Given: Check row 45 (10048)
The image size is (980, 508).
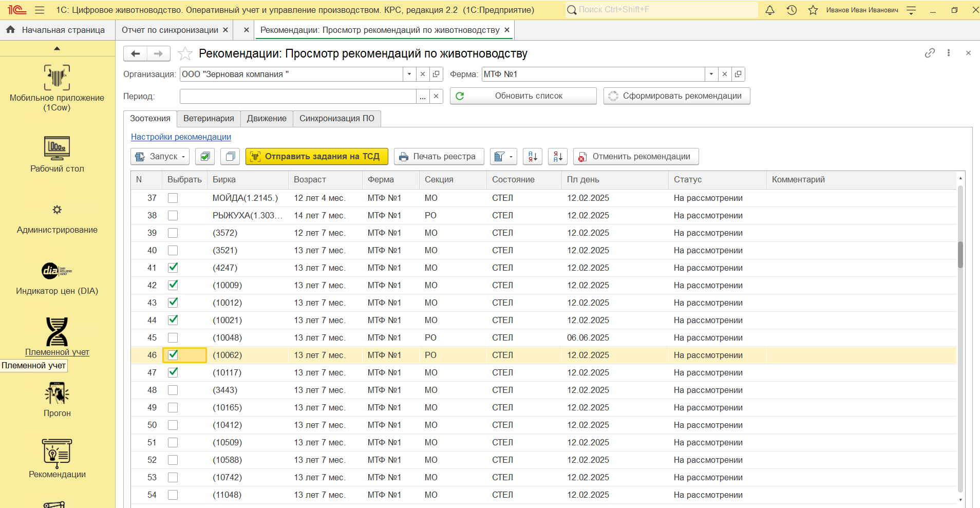Looking at the screenshot, I should (x=173, y=337).
